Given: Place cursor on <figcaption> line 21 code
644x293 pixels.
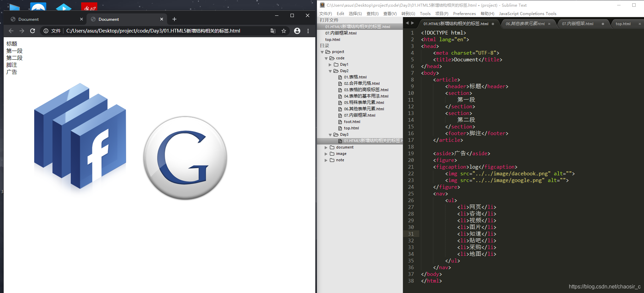Looking at the screenshot, I should click(475, 167).
